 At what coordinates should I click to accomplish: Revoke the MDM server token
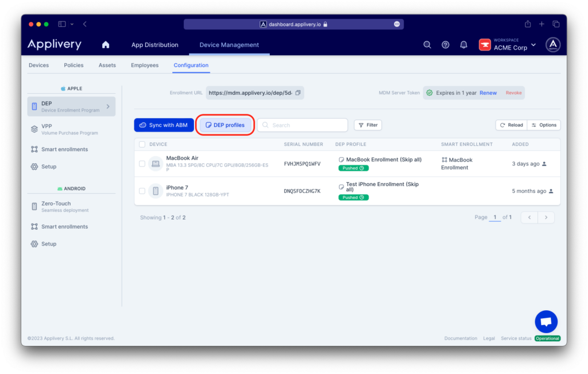[513, 92]
